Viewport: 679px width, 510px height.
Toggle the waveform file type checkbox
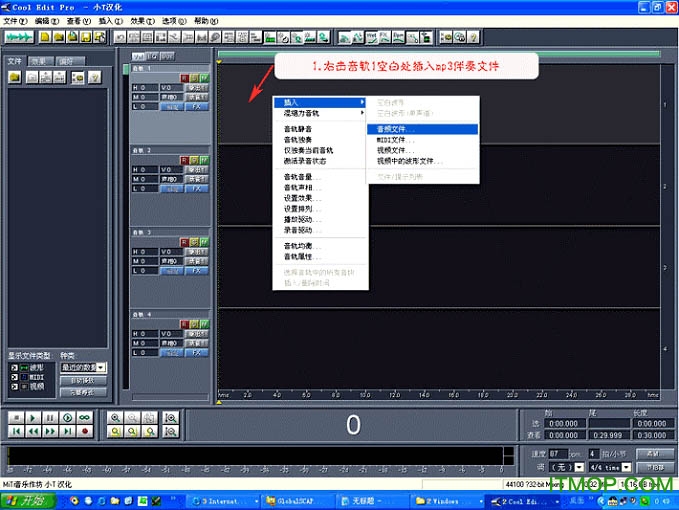pos(14,367)
